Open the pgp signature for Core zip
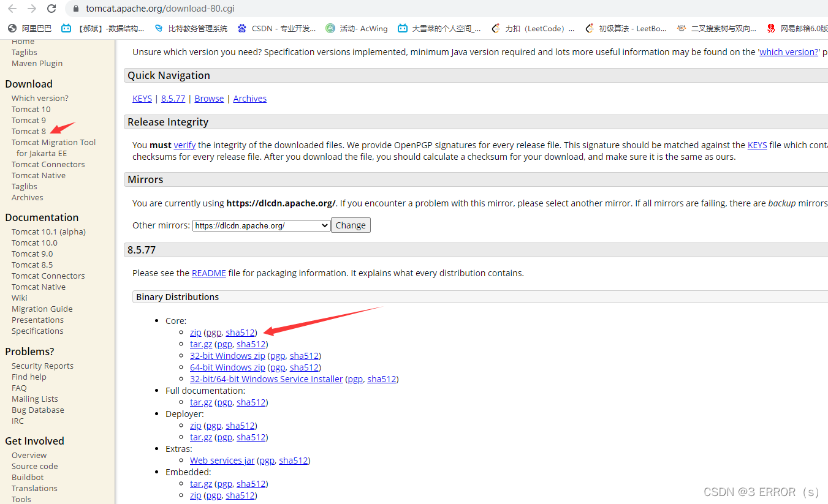The width and height of the screenshot is (828, 504). pos(213,333)
